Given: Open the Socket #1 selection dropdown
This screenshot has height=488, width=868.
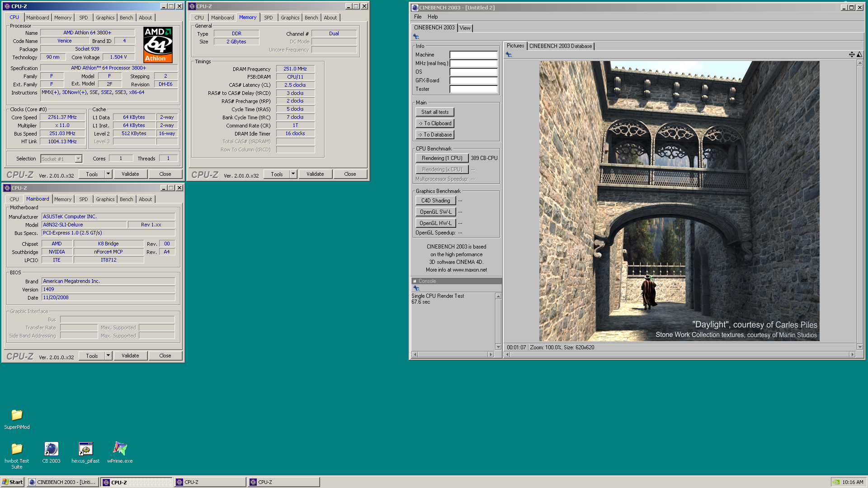Looking at the screenshot, I should 78,159.
